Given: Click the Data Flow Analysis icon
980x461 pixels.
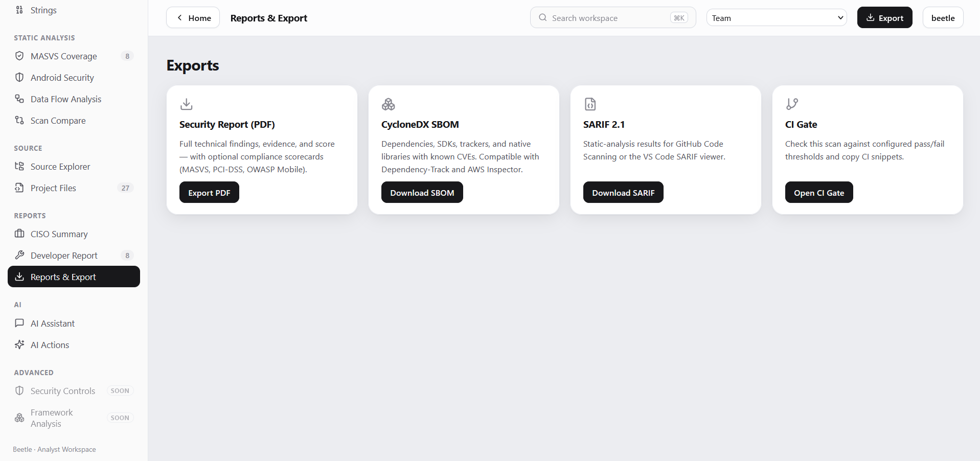Looking at the screenshot, I should (x=19, y=99).
